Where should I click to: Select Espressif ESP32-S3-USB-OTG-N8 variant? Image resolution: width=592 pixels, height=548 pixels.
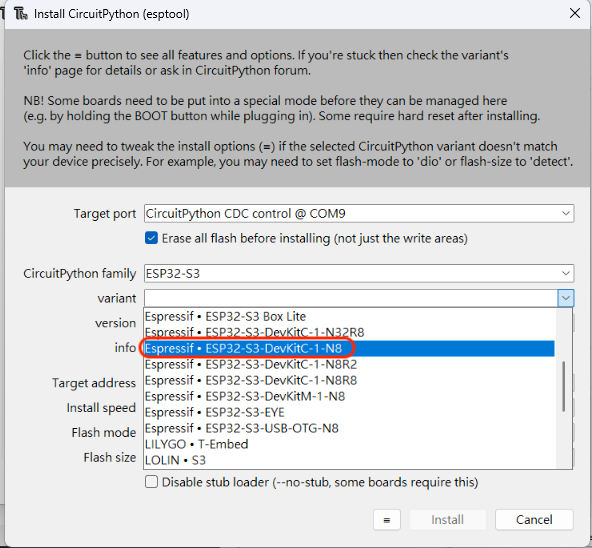[x=349, y=428]
